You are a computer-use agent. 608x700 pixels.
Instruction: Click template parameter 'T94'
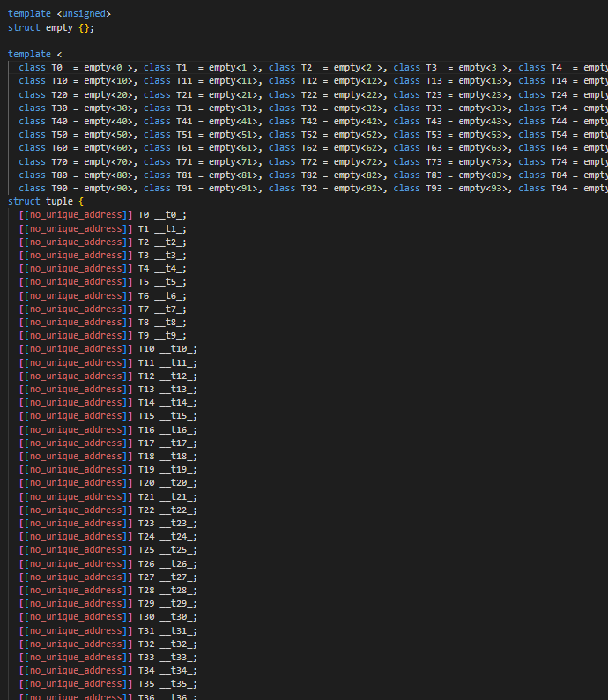(x=559, y=189)
